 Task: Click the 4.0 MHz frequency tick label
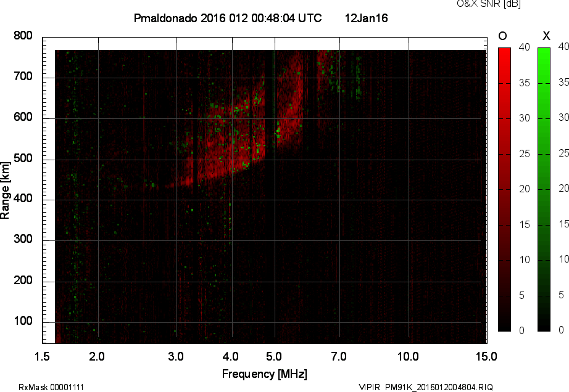click(231, 356)
